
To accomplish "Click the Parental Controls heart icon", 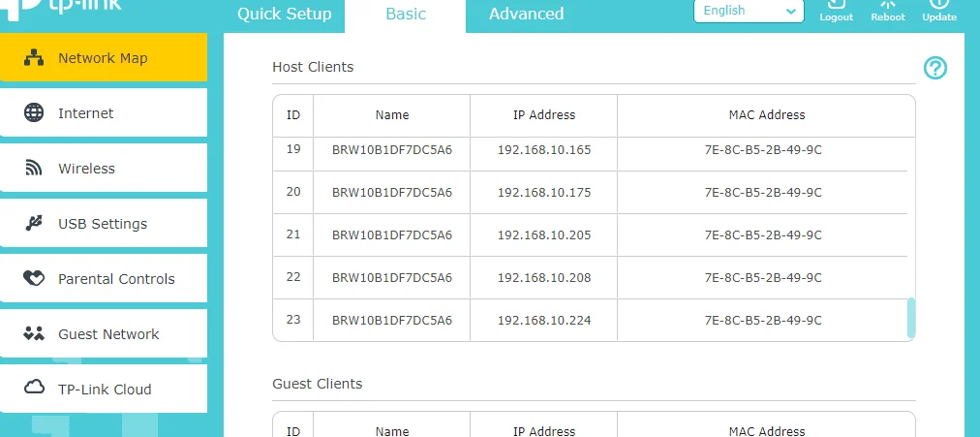I will pyautogui.click(x=34, y=278).
